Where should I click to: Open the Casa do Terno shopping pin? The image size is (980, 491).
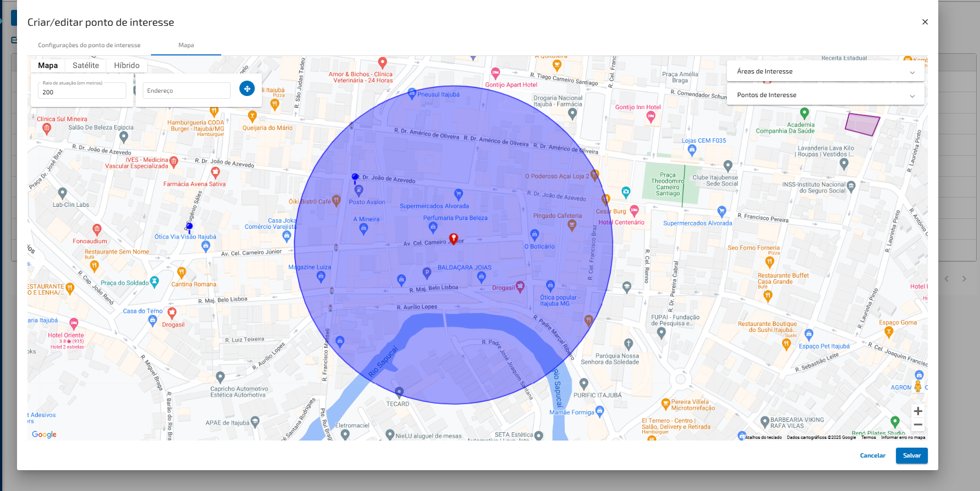(153, 321)
